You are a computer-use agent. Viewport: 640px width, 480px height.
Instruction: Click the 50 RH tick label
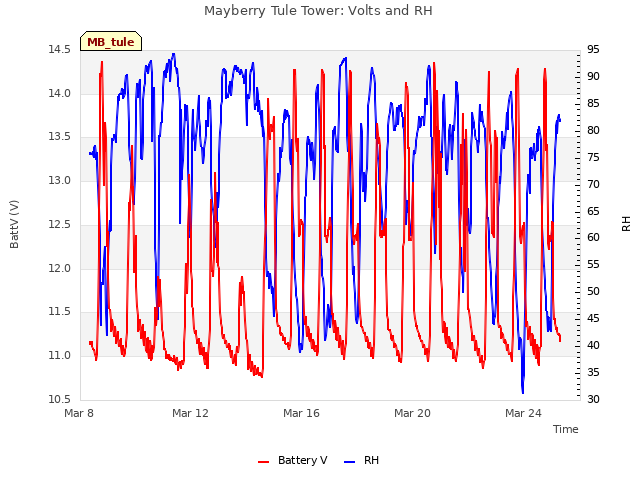point(593,291)
